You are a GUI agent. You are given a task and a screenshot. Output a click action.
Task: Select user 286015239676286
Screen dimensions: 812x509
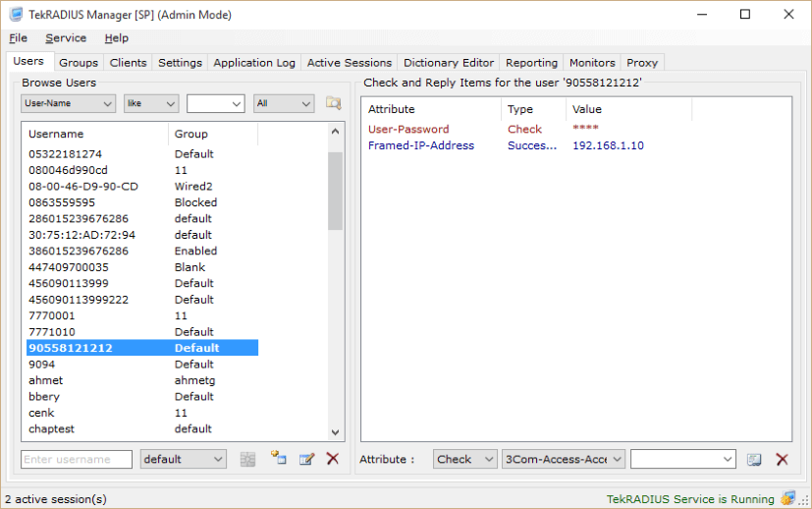tap(142, 219)
